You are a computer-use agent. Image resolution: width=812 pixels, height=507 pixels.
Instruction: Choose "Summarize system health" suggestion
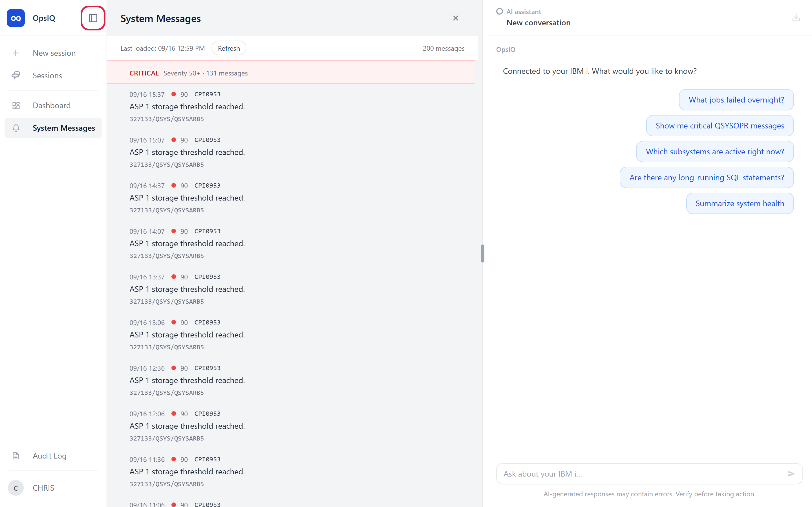pos(740,203)
